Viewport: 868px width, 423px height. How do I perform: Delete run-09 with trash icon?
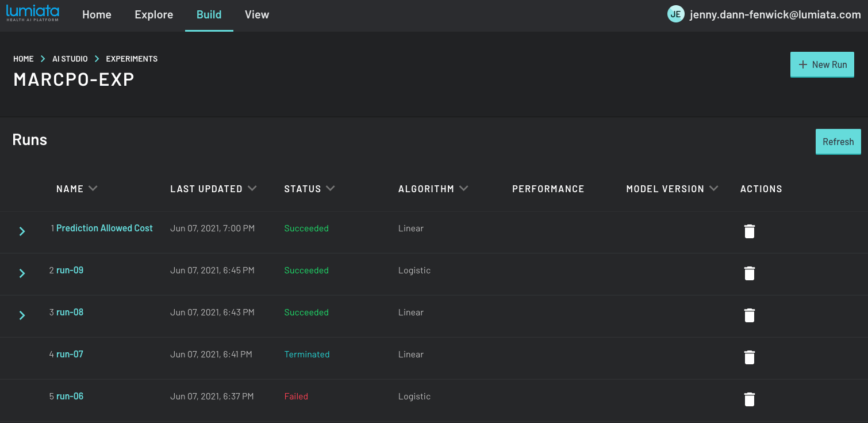tap(749, 273)
